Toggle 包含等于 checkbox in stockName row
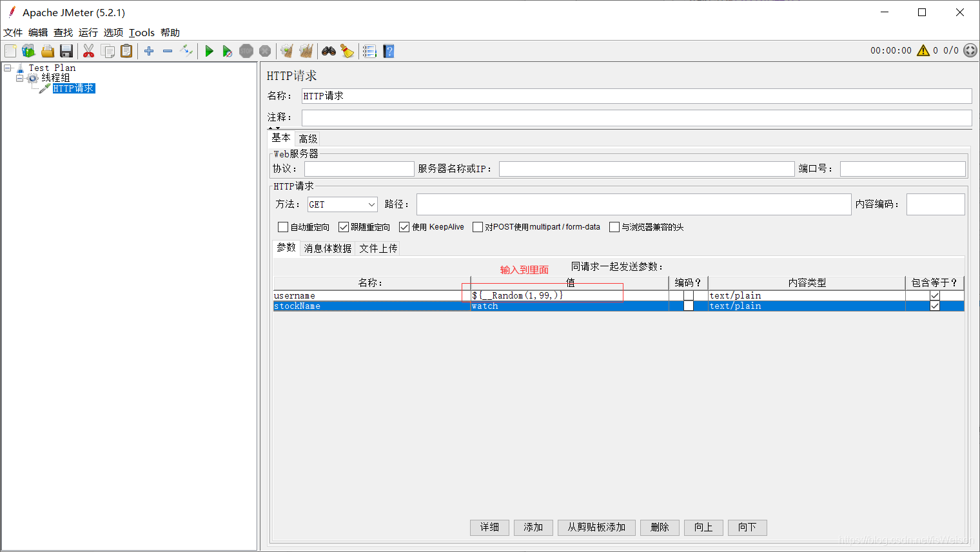 (935, 306)
